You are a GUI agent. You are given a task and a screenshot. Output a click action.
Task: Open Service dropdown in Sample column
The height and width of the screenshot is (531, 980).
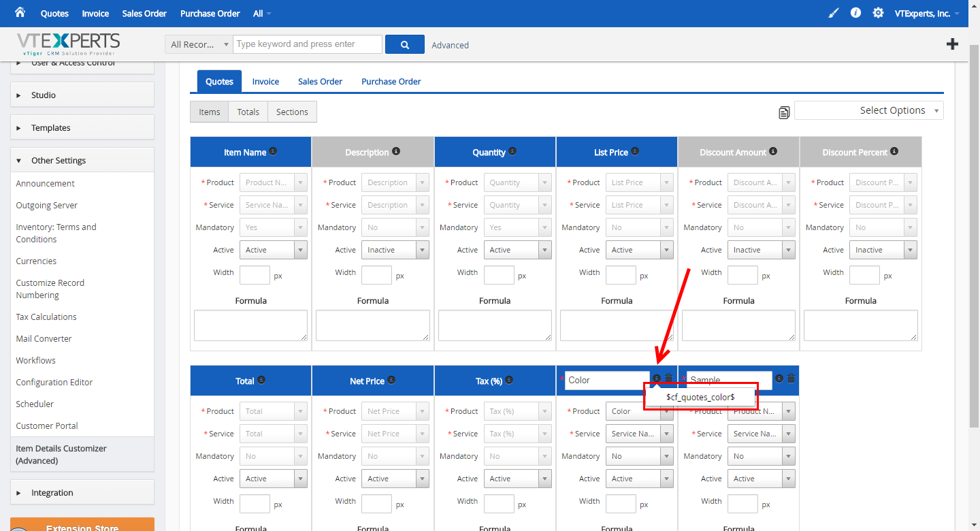tap(762, 434)
